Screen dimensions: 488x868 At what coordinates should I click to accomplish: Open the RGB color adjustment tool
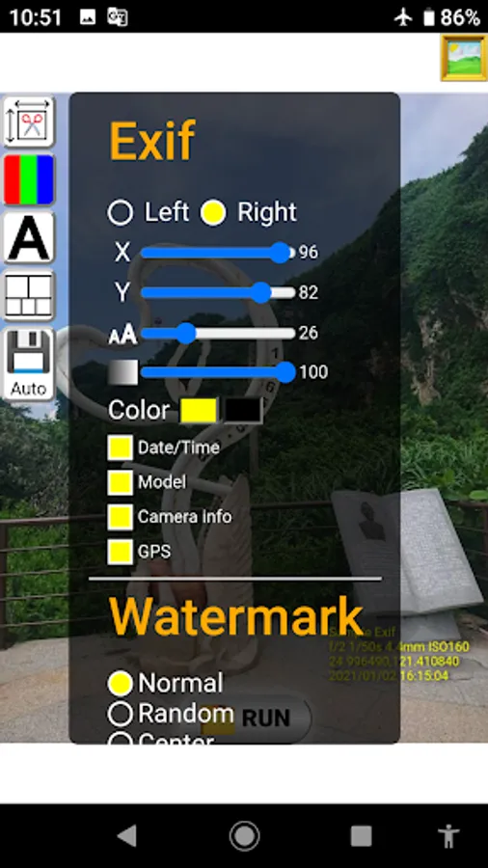29,179
